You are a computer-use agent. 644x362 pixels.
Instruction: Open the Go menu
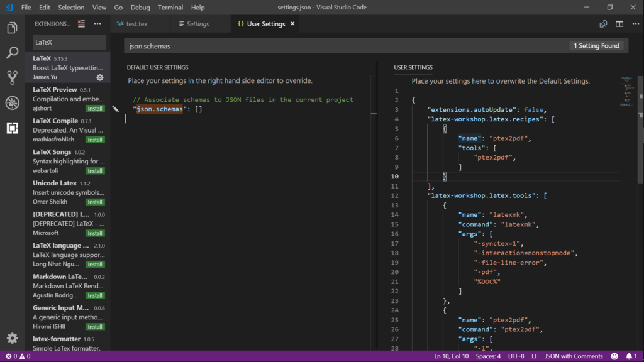pyautogui.click(x=118, y=8)
